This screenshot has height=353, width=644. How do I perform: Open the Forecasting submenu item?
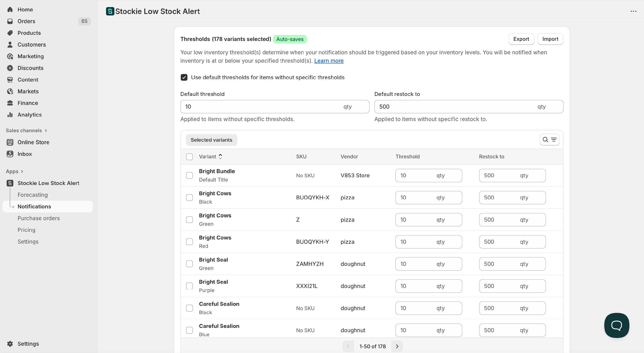coord(32,195)
